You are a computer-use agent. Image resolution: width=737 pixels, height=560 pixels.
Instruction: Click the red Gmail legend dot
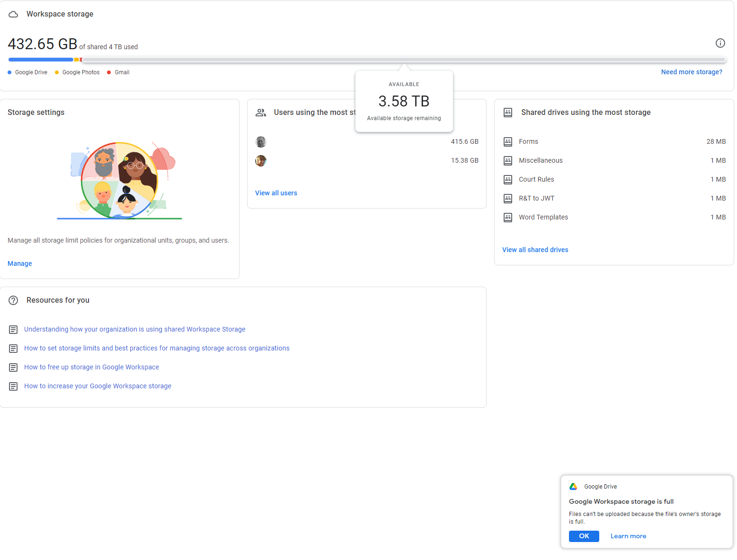pos(109,72)
